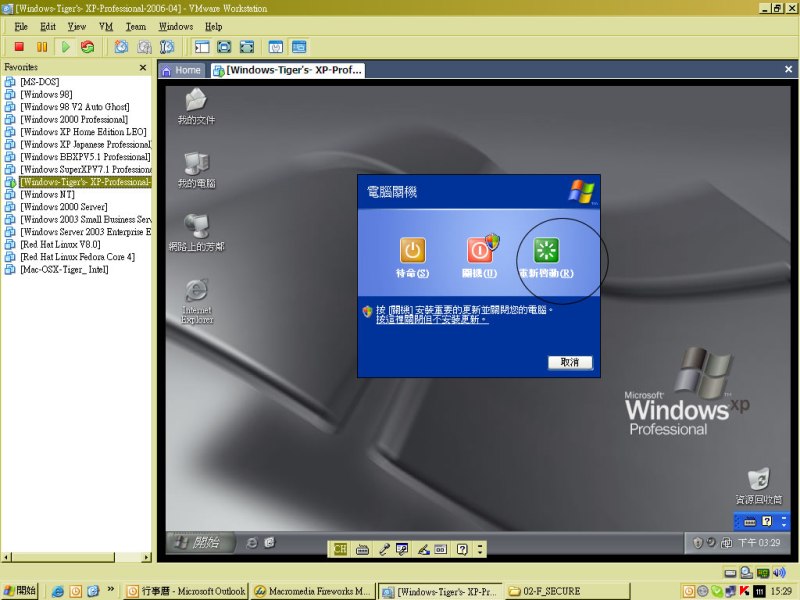This screenshot has width=800, height=600.
Task: Open the 02-F_SECURE folder taskbar button
Action: click(567, 591)
